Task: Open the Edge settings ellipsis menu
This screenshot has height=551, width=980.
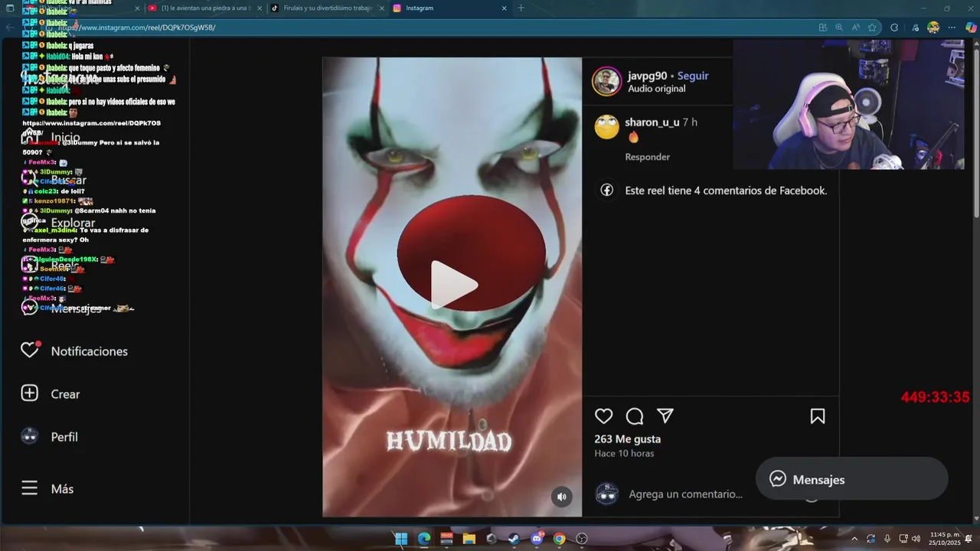Action: (x=952, y=28)
